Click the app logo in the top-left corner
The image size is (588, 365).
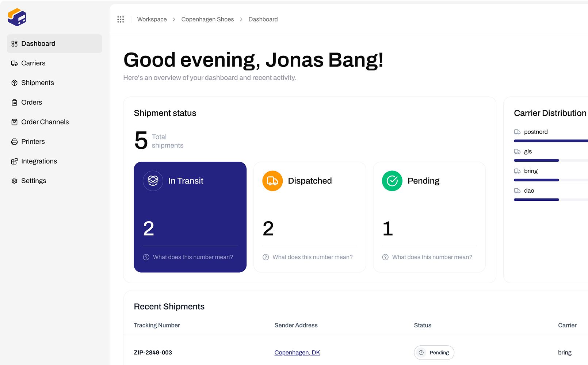coord(17,17)
